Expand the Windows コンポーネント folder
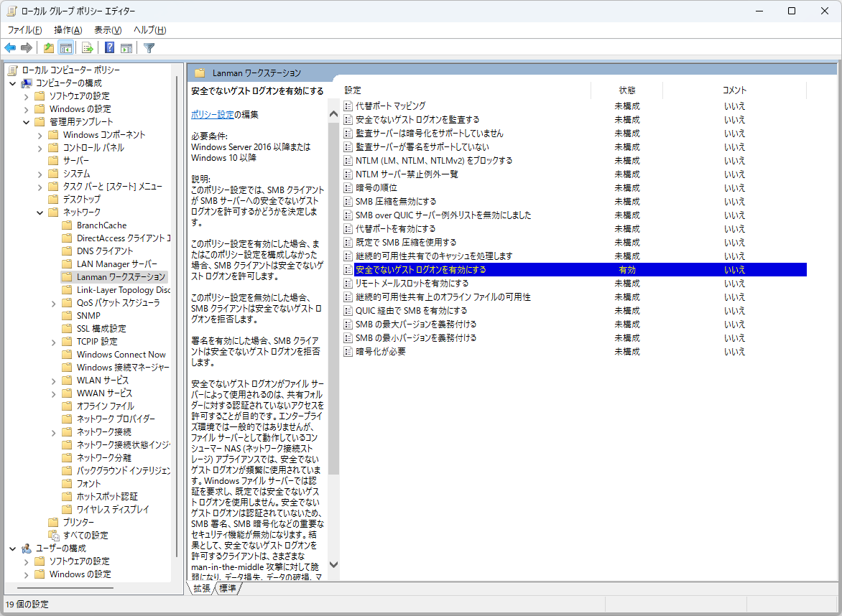 pos(40,135)
